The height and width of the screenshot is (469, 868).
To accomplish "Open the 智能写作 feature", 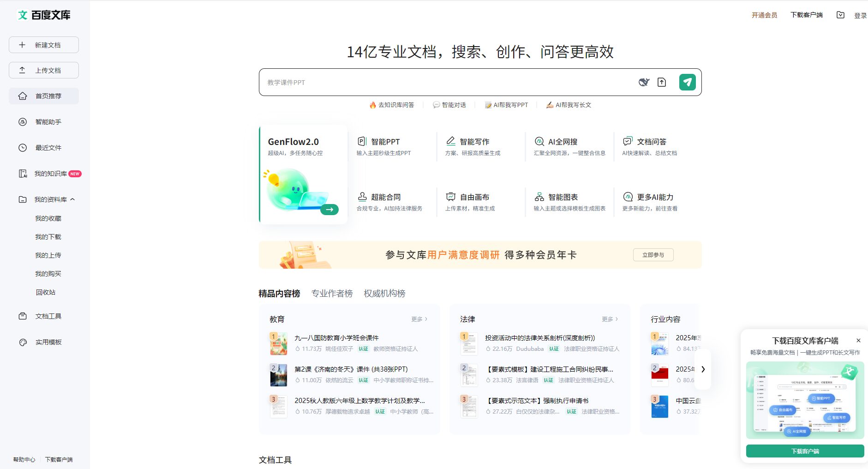I will coord(473,142).
